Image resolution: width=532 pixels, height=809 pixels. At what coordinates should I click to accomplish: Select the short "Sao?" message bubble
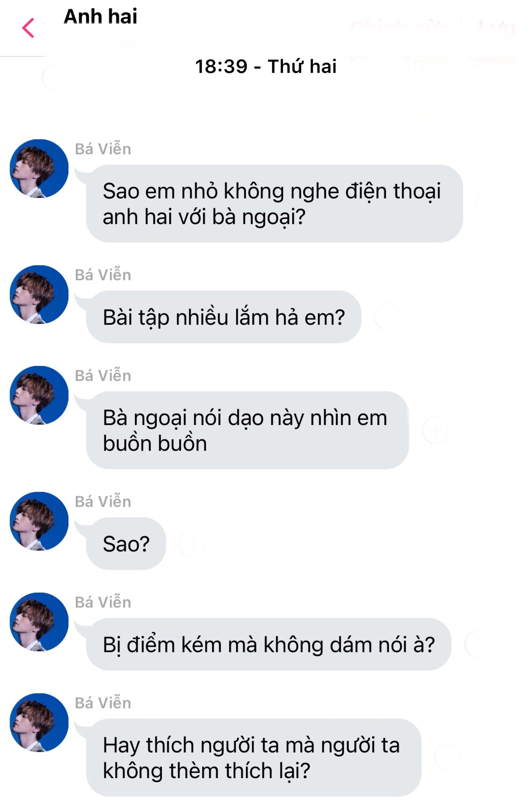126,544
